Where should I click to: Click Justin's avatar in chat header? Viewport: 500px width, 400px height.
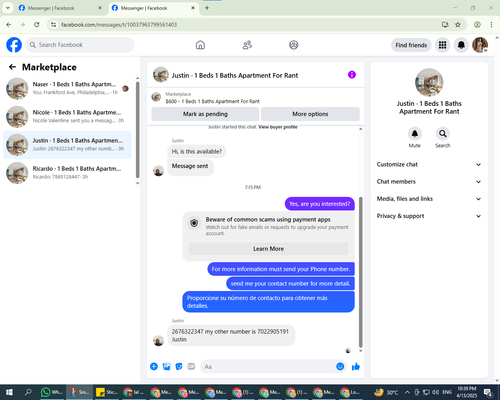[161, 75]
